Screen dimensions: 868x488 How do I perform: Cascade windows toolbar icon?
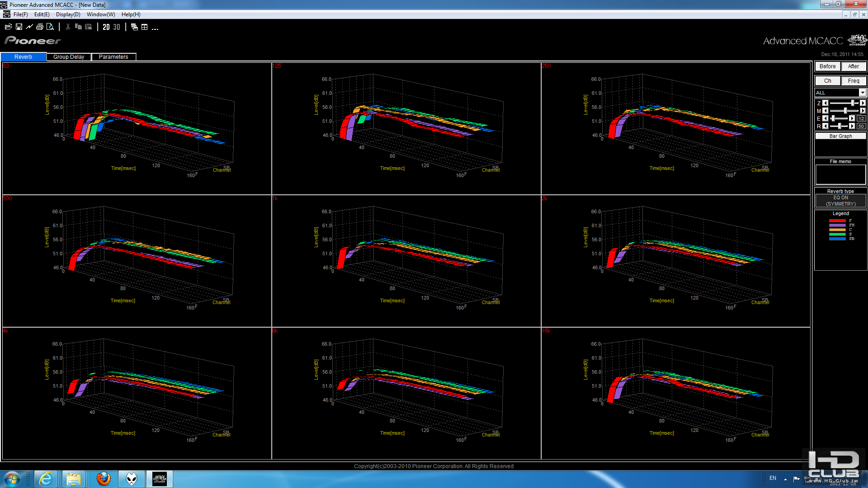(134, 27)
